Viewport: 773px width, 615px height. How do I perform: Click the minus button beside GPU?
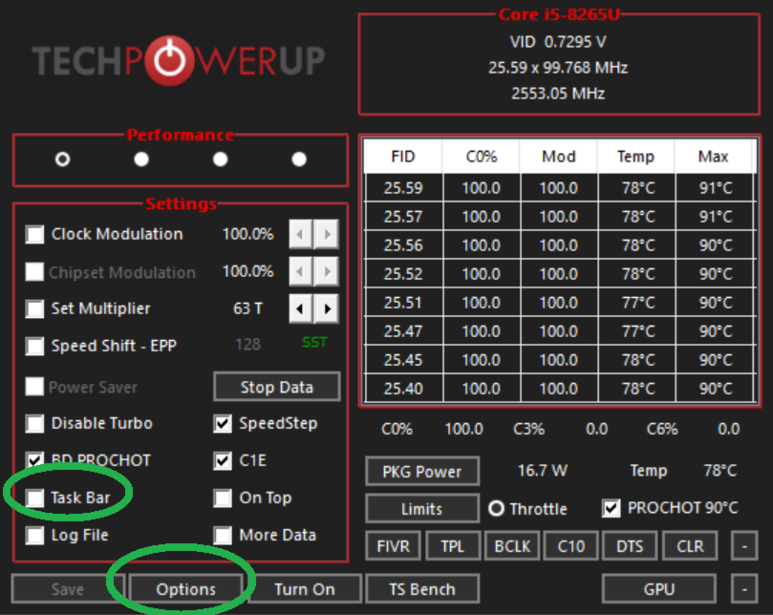click(744, 589)
